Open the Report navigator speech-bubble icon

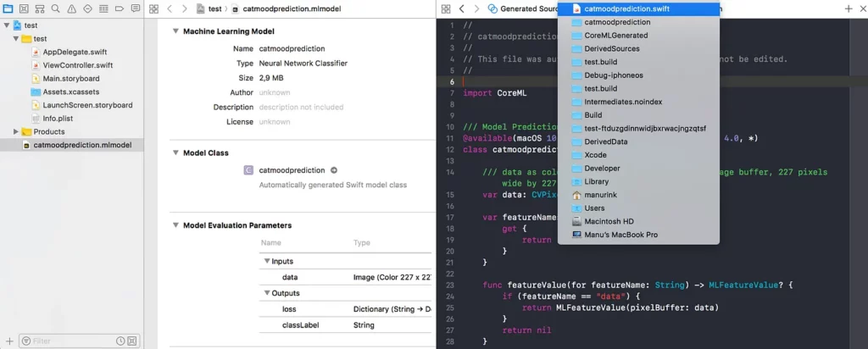tap(136, 8)
